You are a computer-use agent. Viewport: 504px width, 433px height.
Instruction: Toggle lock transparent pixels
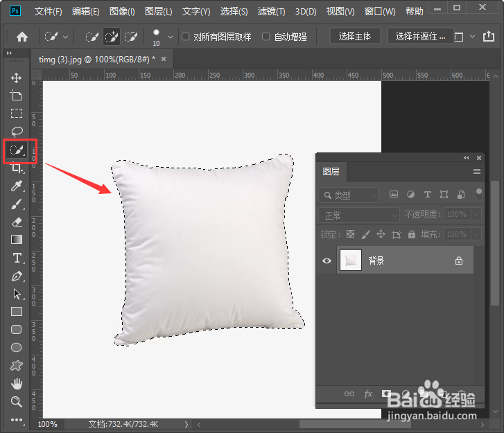click(350, 234)
